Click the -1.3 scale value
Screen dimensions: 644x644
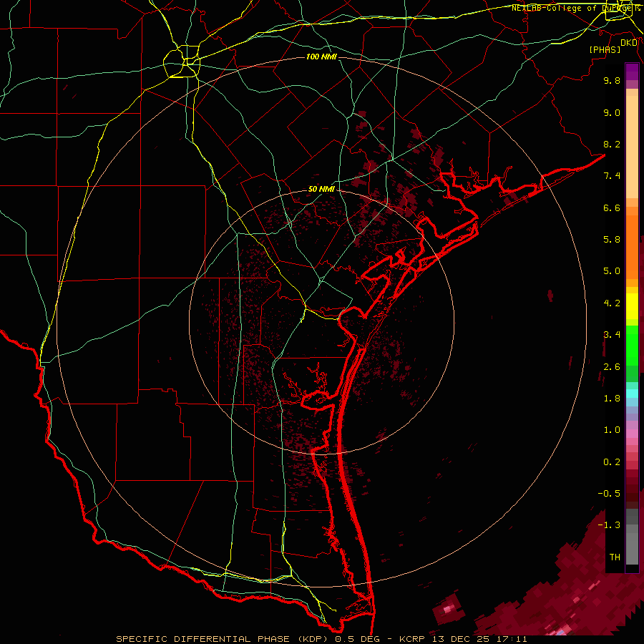click(x=609, y=525)
